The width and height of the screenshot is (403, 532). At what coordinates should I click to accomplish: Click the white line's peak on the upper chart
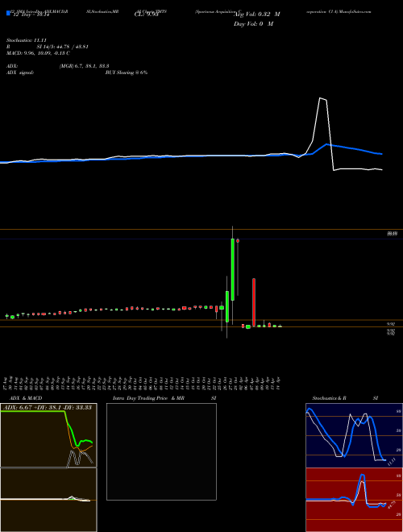[320, 98]
